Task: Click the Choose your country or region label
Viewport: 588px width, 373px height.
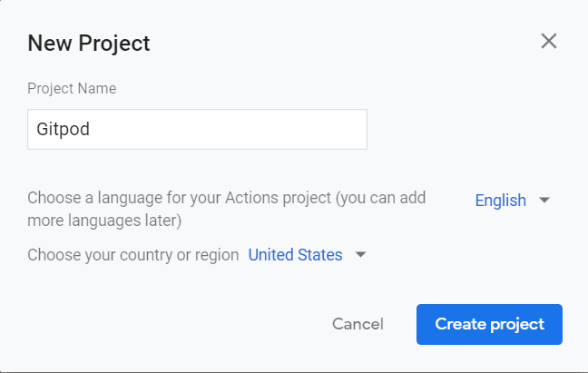Action: (x=132, y=255)
